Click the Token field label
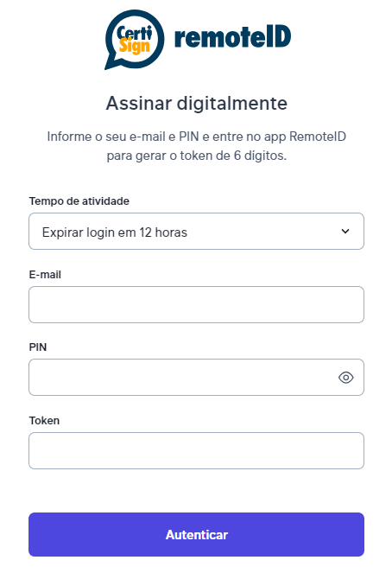 click(x=44, y=421)
